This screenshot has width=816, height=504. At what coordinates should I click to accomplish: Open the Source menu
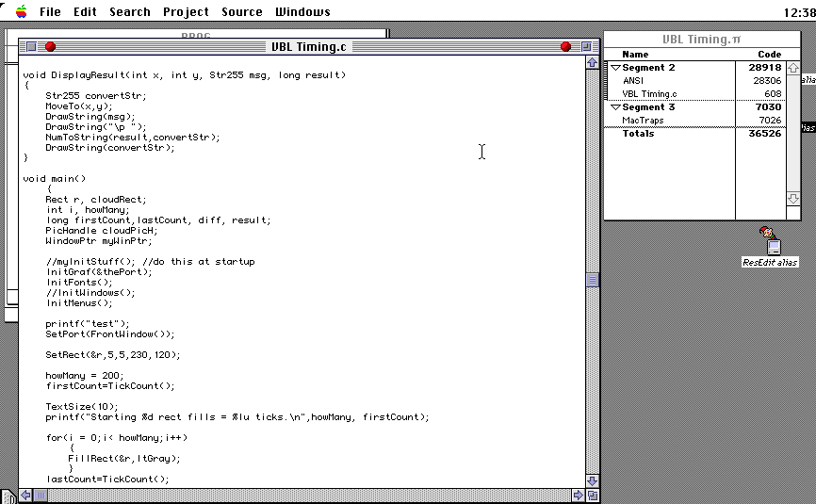(x=242, y=11)
